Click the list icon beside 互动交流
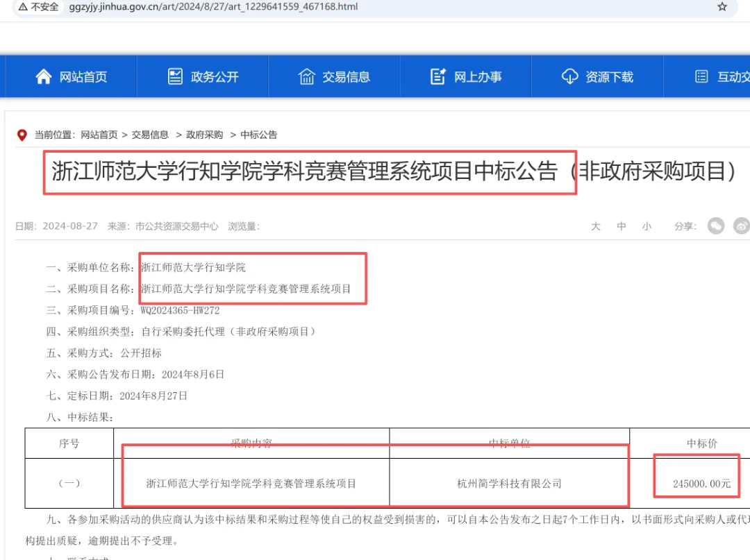 701,76
